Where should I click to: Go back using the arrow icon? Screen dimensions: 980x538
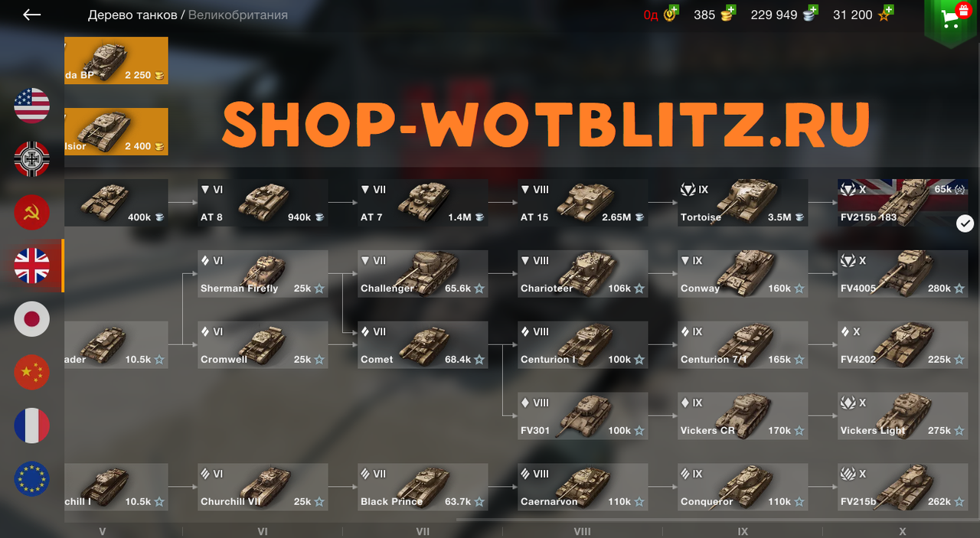pyautogui.click(x=31, y=15)
